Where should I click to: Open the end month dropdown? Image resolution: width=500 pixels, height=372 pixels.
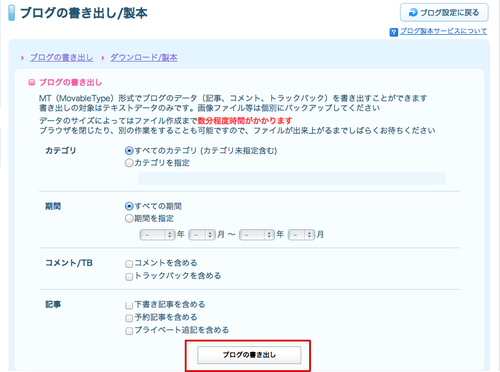point(301,235)
